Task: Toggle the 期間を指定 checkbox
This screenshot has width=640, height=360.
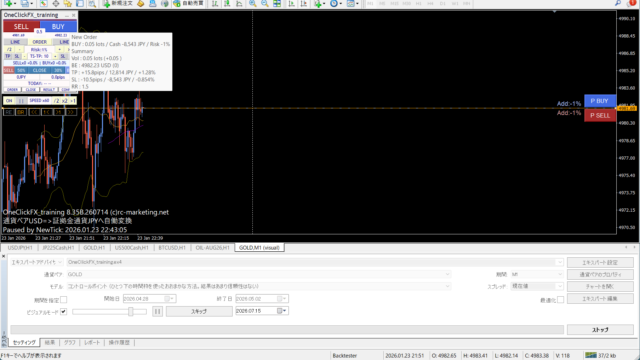Action: 64,300
